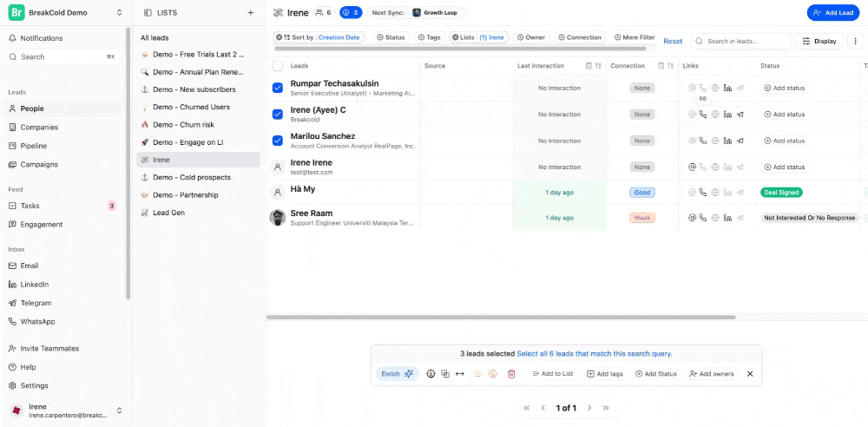Click Deal Signed status badge
868x427 pixels.
tap(781, 193)
